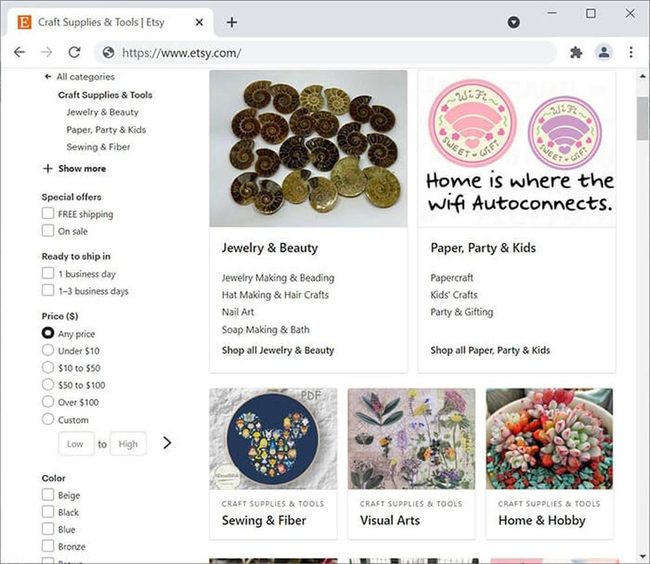Open the succulent plants thumbnail
Screen dimensions: 650x564
point(549,439)
